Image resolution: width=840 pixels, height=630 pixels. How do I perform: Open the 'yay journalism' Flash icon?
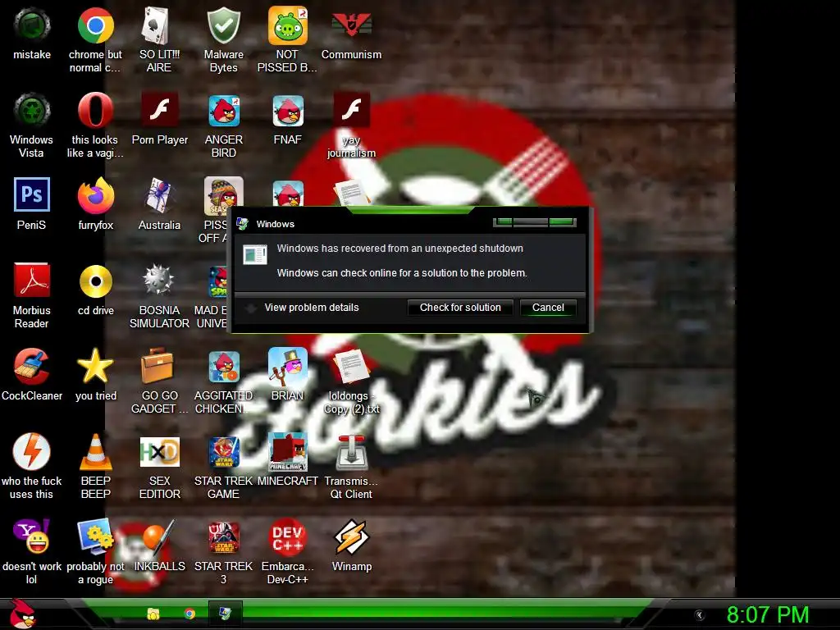pos(351,111)
